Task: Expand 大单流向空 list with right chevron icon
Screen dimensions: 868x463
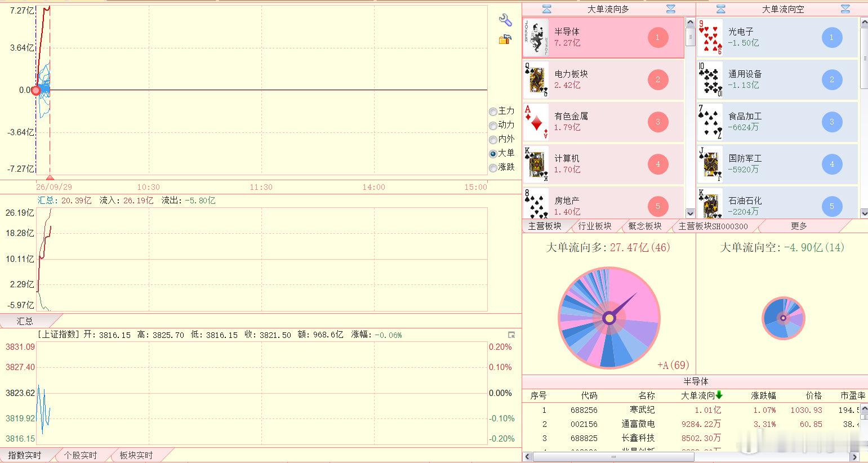Action: 845,9
